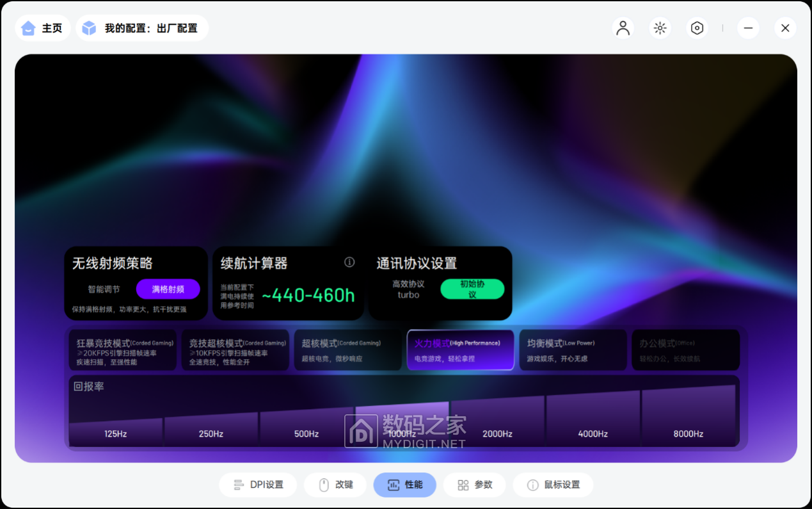Open the hexagon settings icon
Screen dimensions: 812x509
697,28
